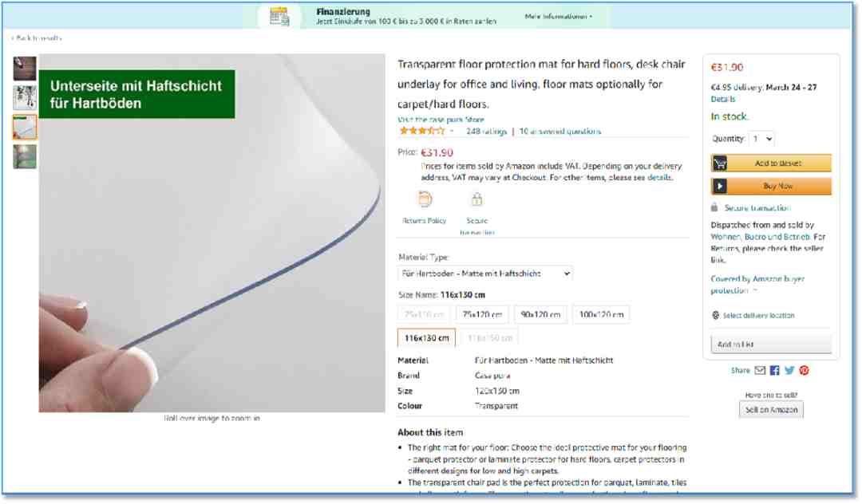
Task: Click the Returns Policy box icon
Action: 425,199
